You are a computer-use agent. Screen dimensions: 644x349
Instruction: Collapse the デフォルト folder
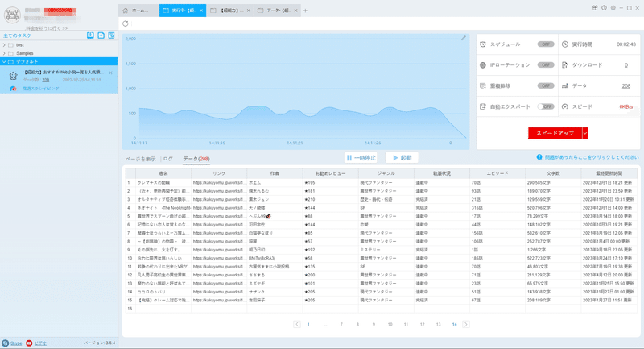pos(4,62)
